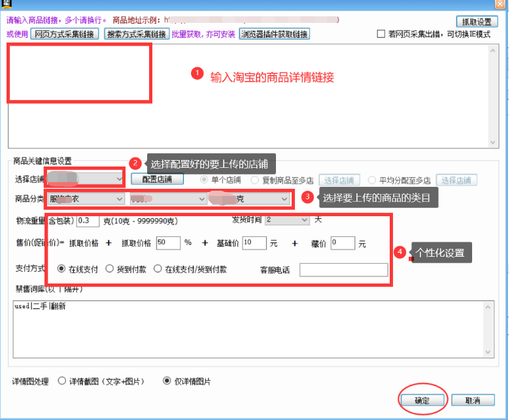Click the 基础价 amount field
The width and height of the screenshot is (512, 420).
[x=254, y=243]
